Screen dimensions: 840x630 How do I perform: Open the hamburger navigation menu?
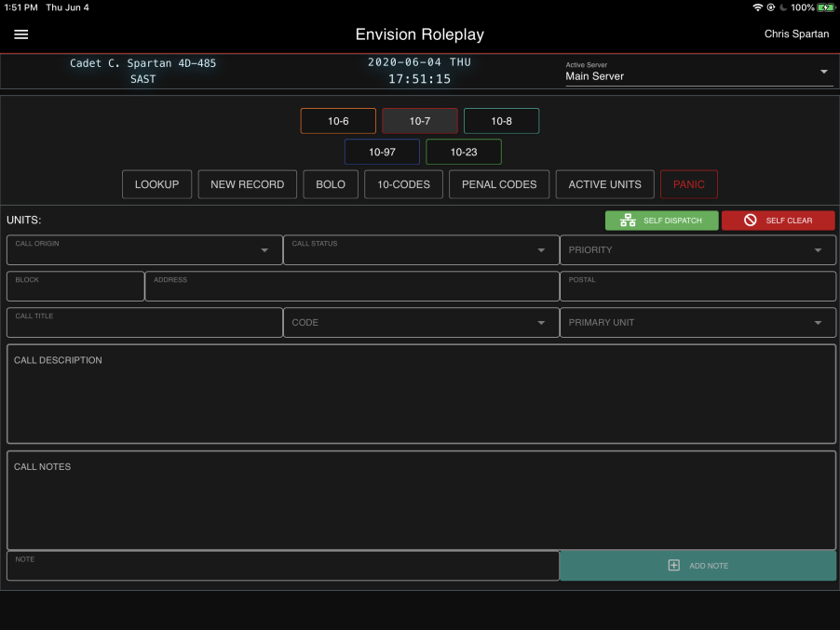[x=20, y=34]
